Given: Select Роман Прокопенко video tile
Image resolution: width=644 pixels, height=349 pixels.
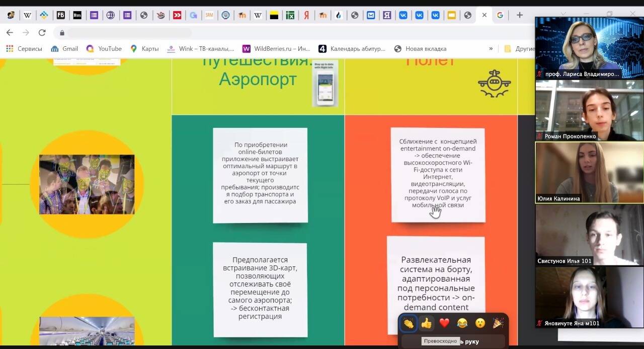Looking at the screenshot, I should click(x=589, y=110).
